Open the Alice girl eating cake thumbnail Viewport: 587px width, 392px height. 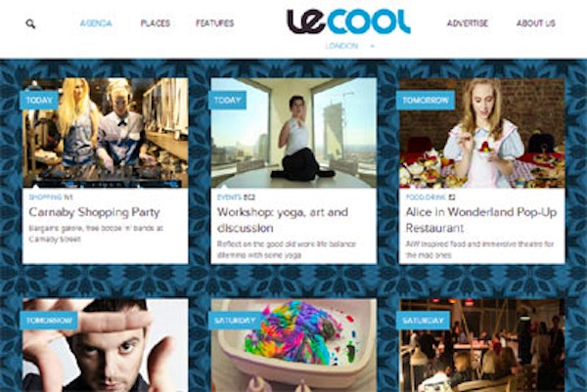pyautogui.click(x=481, y=133)
